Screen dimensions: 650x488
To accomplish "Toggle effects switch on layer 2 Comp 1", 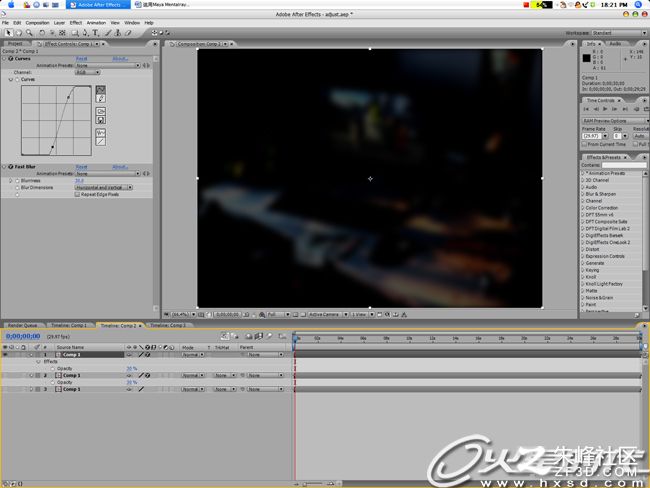I will click(x=148, y=376).
